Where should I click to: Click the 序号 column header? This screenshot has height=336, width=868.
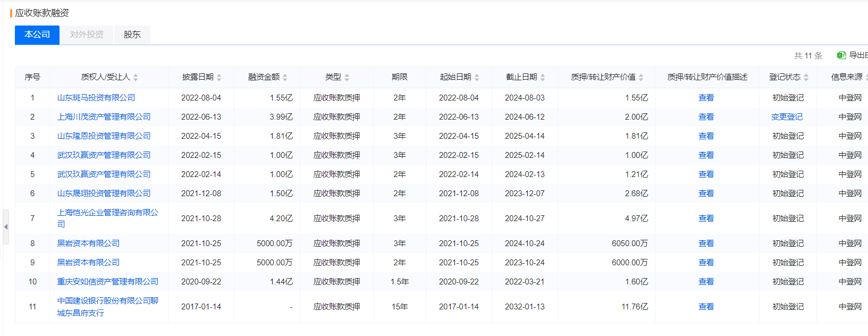click(32, 77)
